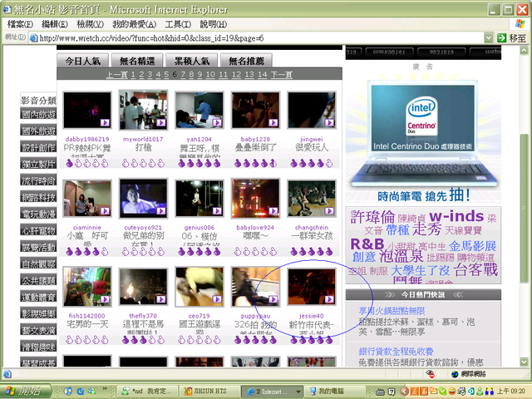Select 影視娛樂 category in sidebar
This screenshot has width=532, height=399.
(38, 314)
